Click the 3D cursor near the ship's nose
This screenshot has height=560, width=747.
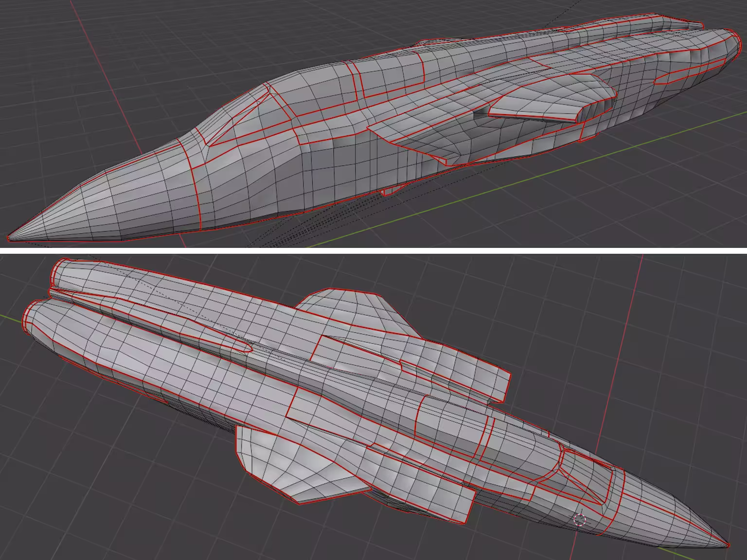(x=580, y=520)
